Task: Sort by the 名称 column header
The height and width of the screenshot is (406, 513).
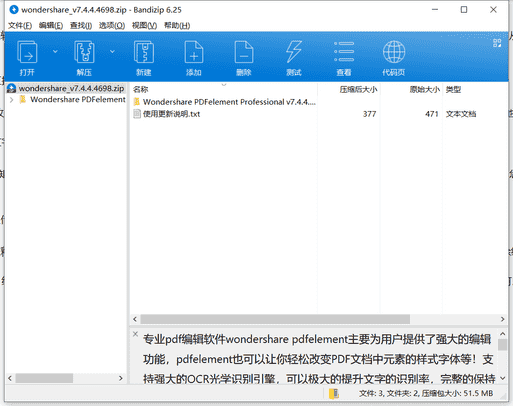Action: [140, 89]
